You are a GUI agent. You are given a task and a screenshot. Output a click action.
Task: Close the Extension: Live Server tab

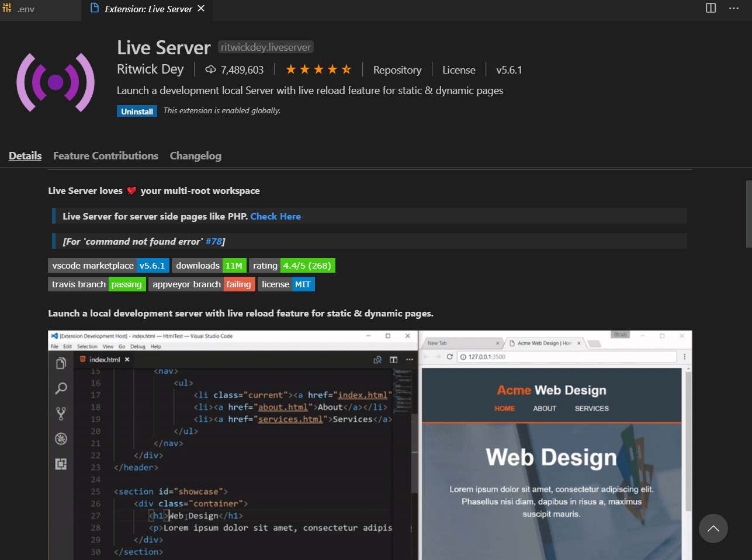201,9
